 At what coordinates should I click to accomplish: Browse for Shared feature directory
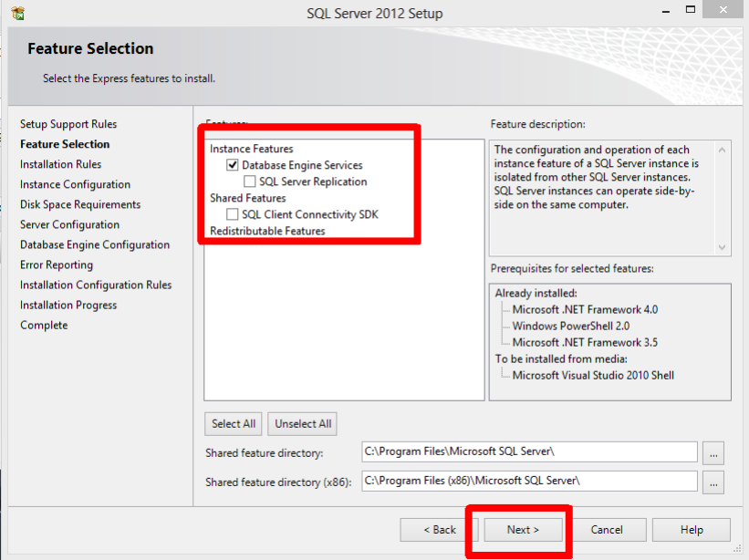click(713, 453)
